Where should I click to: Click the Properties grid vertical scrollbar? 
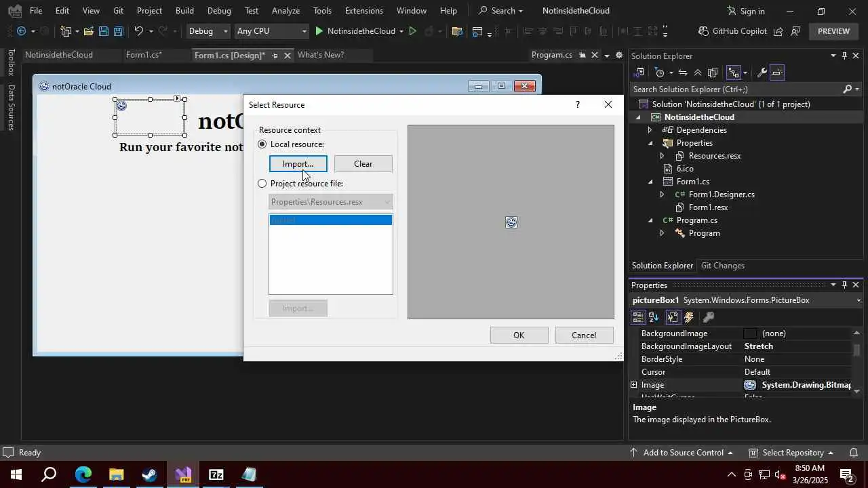(857, 361)
